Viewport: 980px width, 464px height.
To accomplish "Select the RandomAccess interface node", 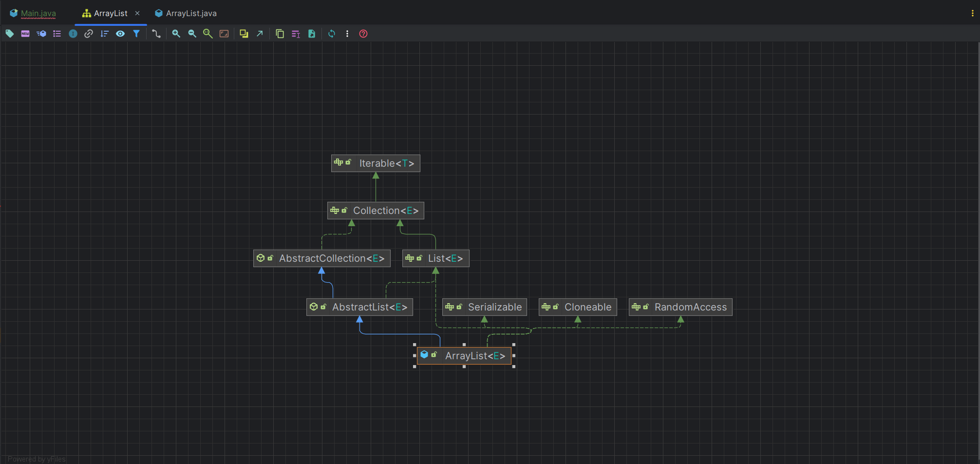I will pyautogui.click(x=680, y=307).
